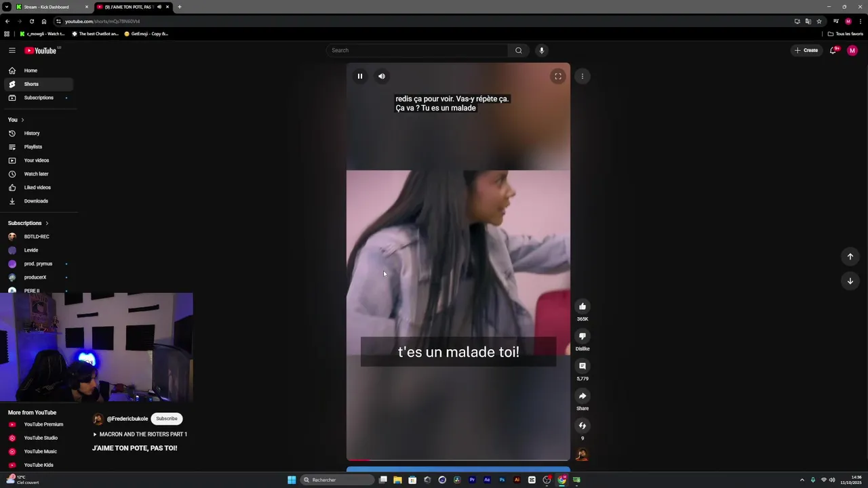Open a new browser tab with plus
The image size is (868, 488).
coord(179,7)
